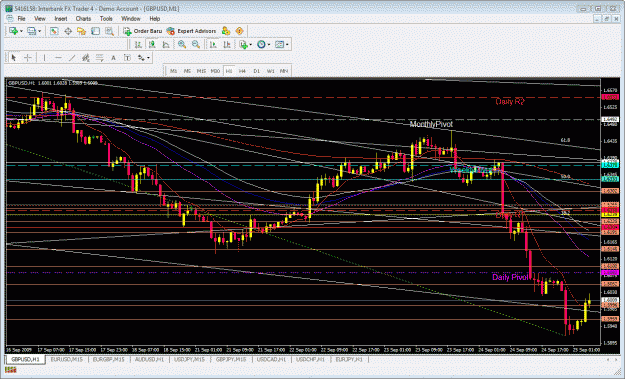
Task: Toggle the Navigator panel icon
Action: point(82,31)
